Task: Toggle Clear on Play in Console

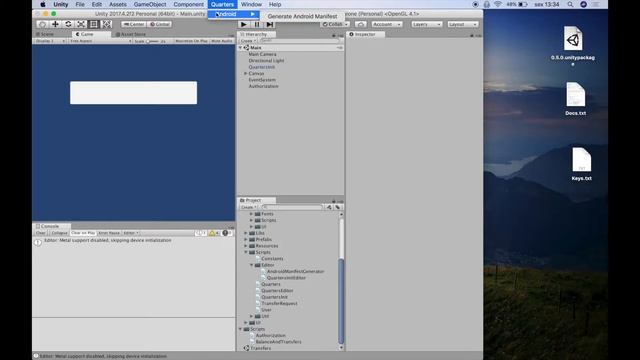Action: pyautogui.click(x=83, y=233)
